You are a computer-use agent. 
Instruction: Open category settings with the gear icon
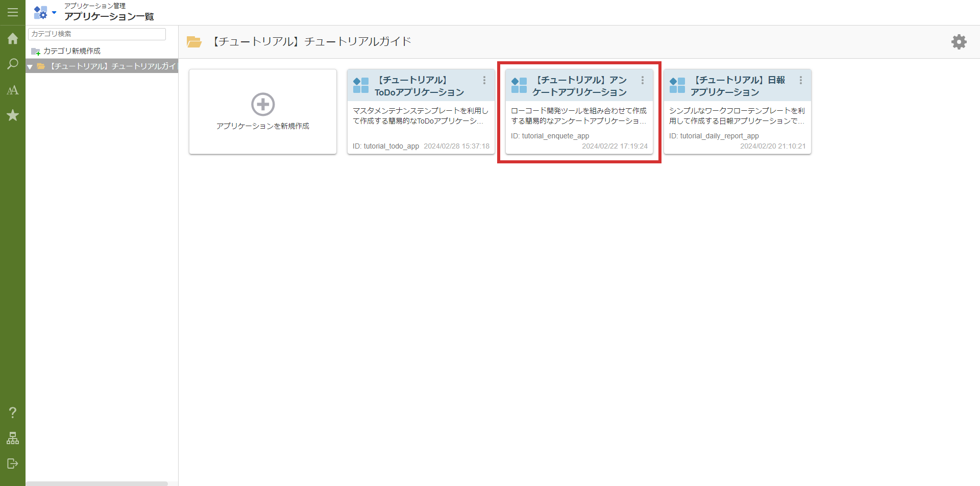point(959,42)
